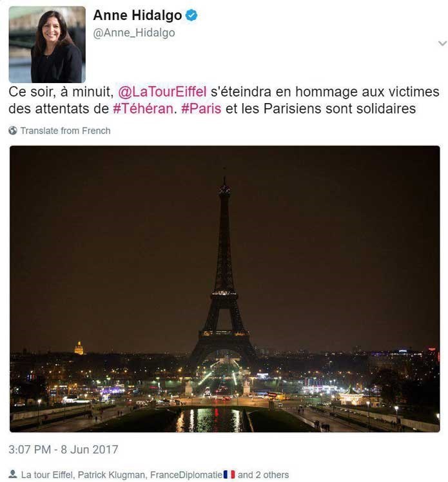Open the #Téhéran hashtag

[143, 108]
